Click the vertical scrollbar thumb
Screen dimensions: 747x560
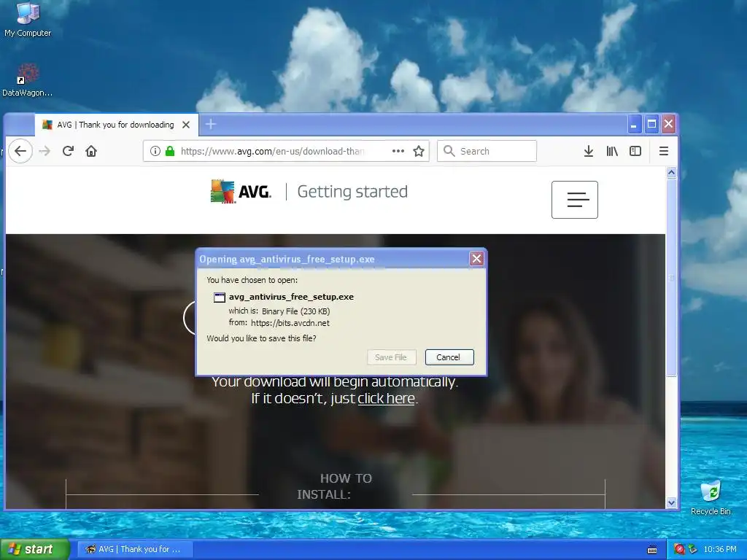[x=671, y=277]
